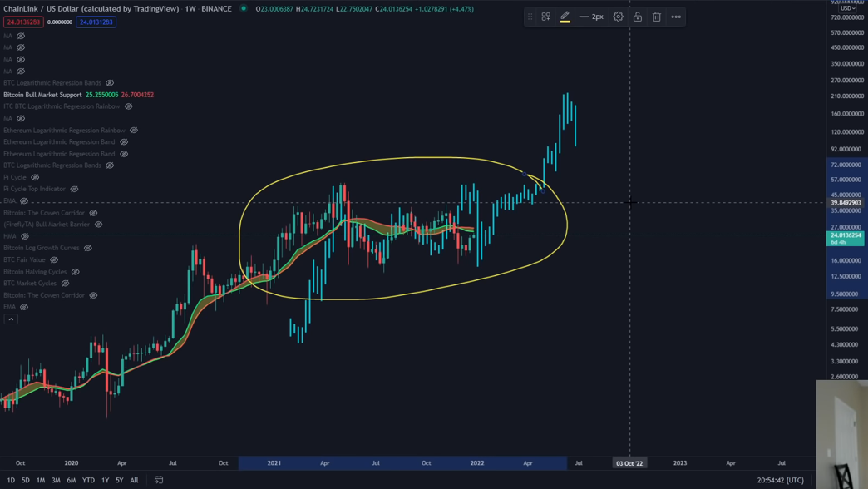Viewport: 868px width, 489px height.
Task: Click the red 26.7004252 indicator value
Action: pyautogui.click(x=137, y=95)
